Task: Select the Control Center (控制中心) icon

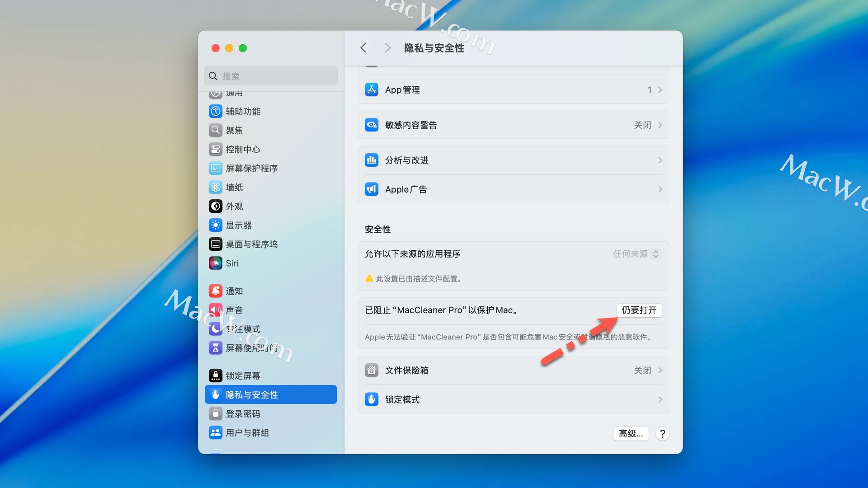Action: point(216,149)
